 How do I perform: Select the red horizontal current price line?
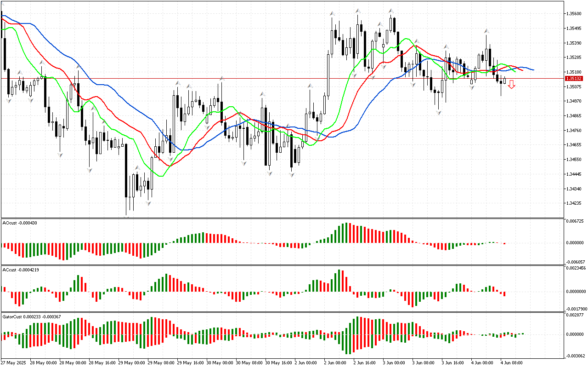click(276, 79)
